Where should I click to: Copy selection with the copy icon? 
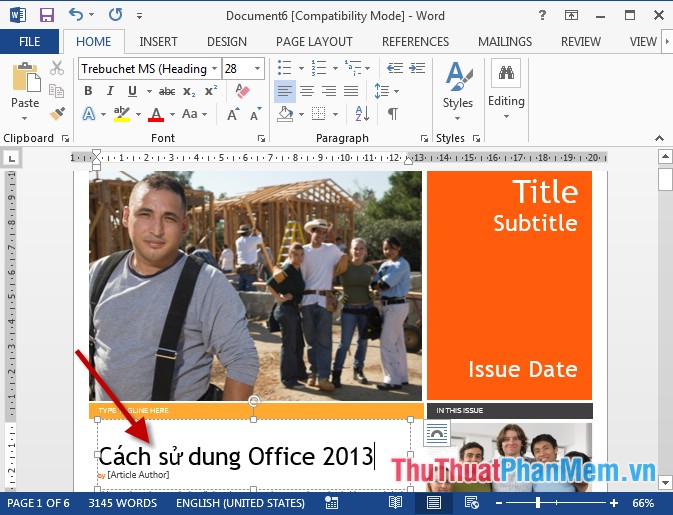(57, 91)
